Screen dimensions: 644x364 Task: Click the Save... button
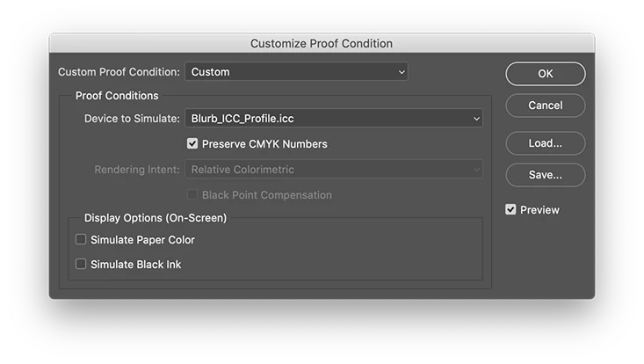click(546, 175)
